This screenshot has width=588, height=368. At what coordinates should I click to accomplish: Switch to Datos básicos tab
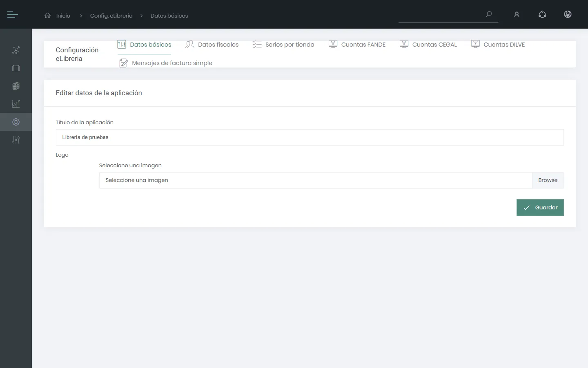(x=144, y=45)
